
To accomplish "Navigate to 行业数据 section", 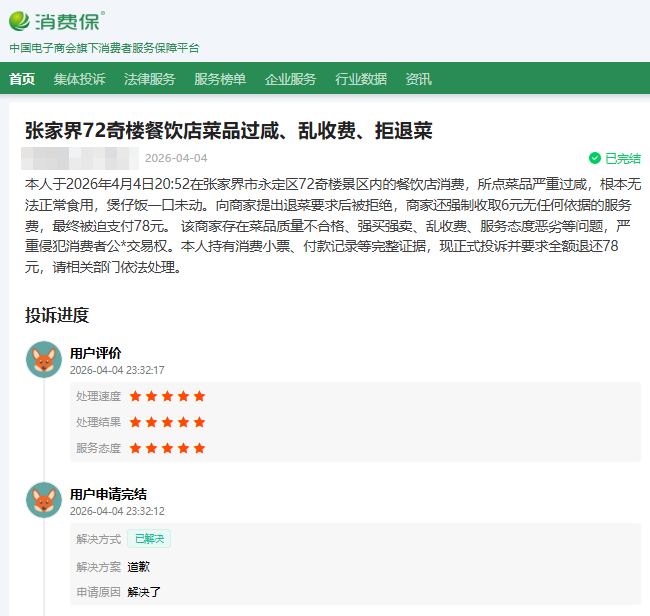I will click(361, 79).
